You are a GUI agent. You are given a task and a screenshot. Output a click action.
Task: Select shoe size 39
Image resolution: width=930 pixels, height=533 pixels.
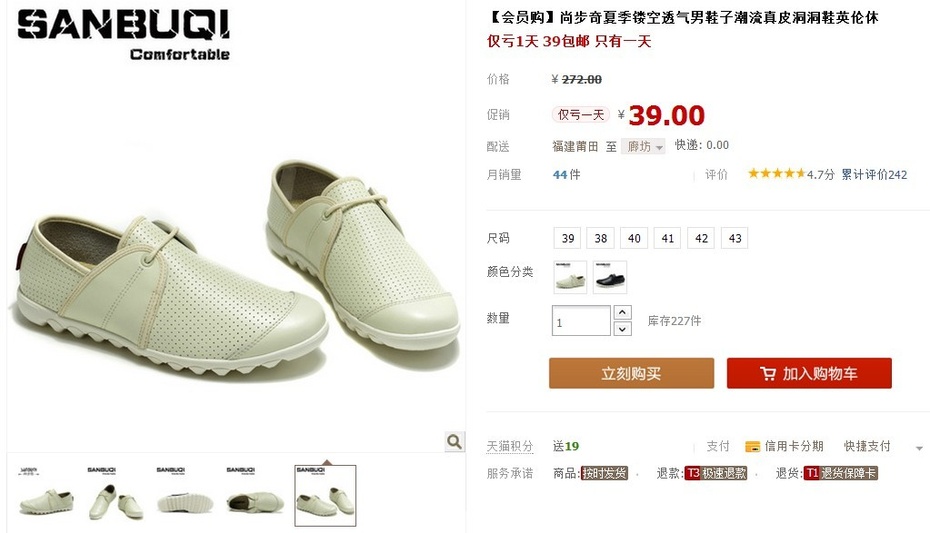(568, 238)
